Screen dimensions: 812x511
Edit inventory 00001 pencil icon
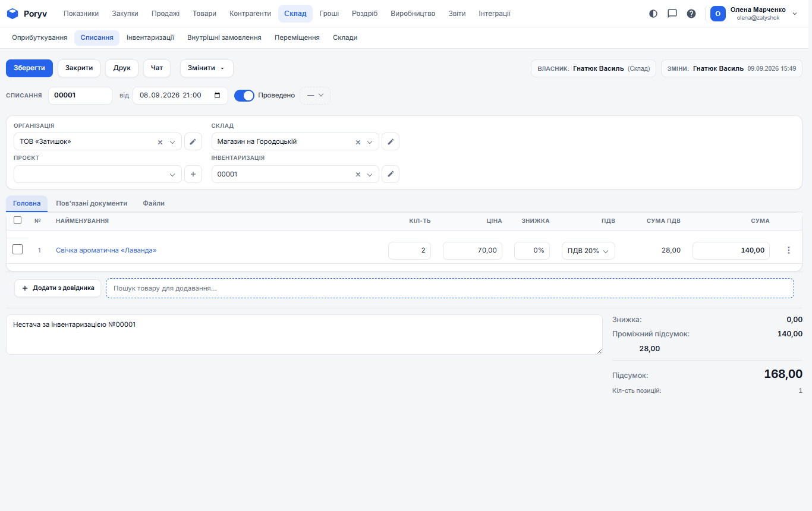391,174
